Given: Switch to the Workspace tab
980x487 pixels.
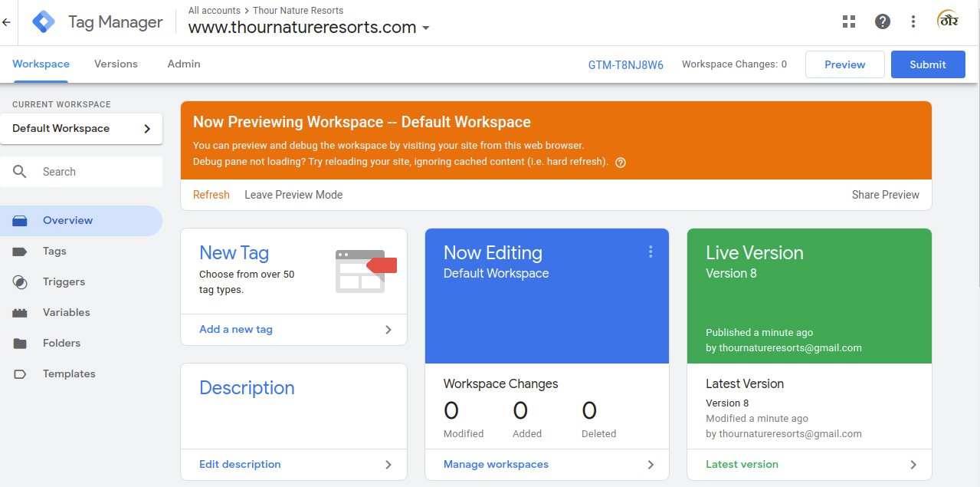Looking at the screenshot, I should point(41,64).
